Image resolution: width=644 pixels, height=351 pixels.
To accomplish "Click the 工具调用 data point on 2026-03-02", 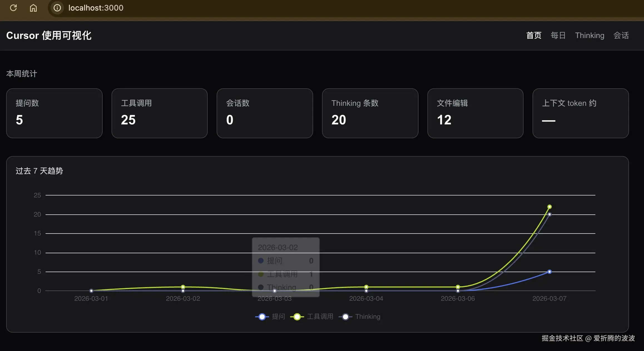I will tap(183, 287).
